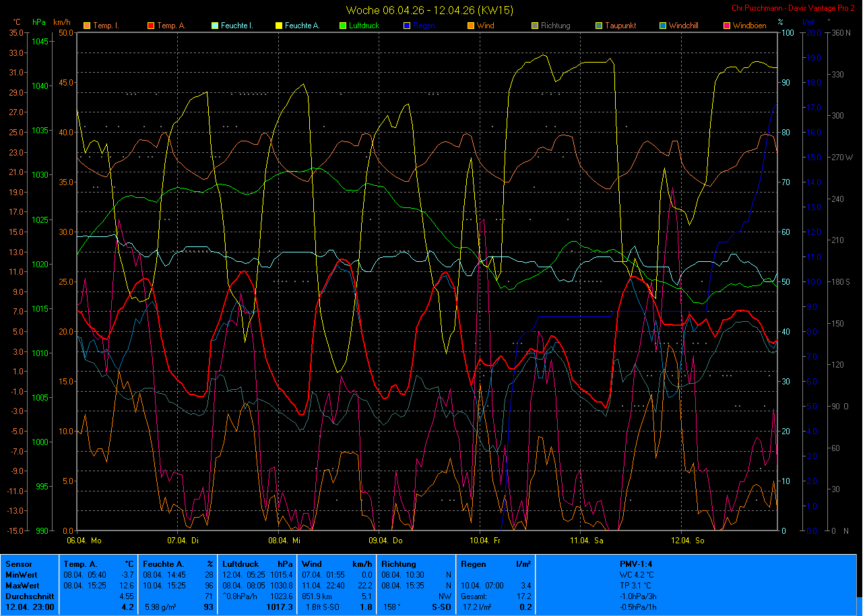Viewport: 865px width, 616px height.
Task: Click the orange Wind legend square
Action: 471,26
